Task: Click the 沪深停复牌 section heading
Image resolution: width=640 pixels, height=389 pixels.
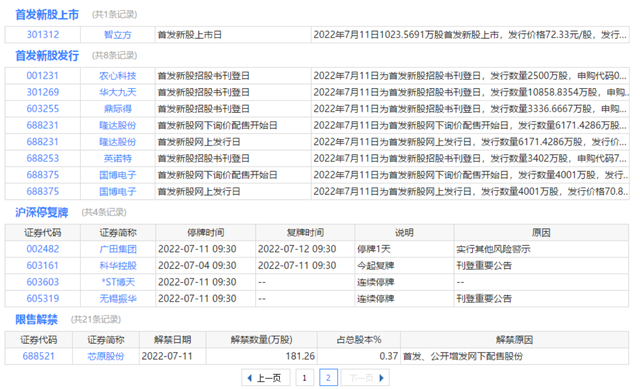Action: point(42,212)
